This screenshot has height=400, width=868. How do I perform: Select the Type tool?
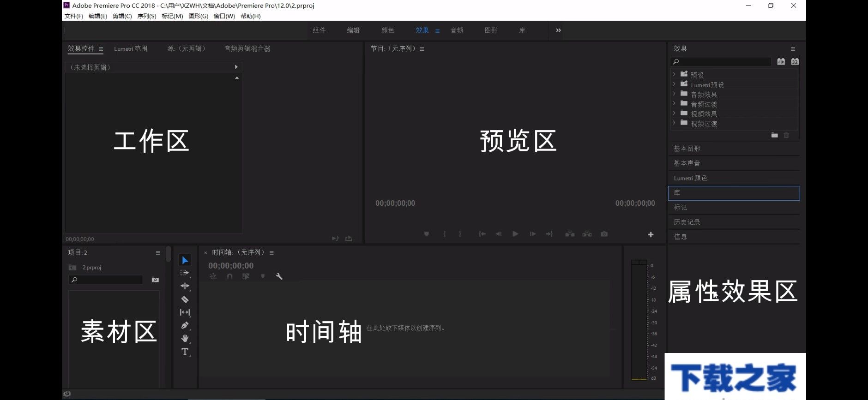185,352
